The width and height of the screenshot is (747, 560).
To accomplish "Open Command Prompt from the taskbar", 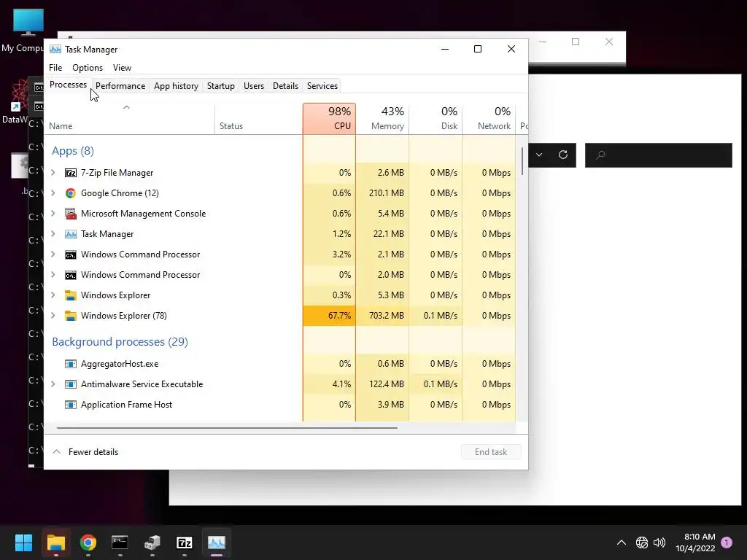I will (x=120, y=542).
